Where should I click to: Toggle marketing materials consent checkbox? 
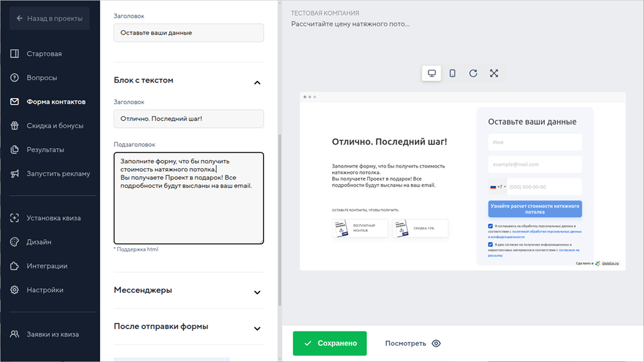click(491, 245)
